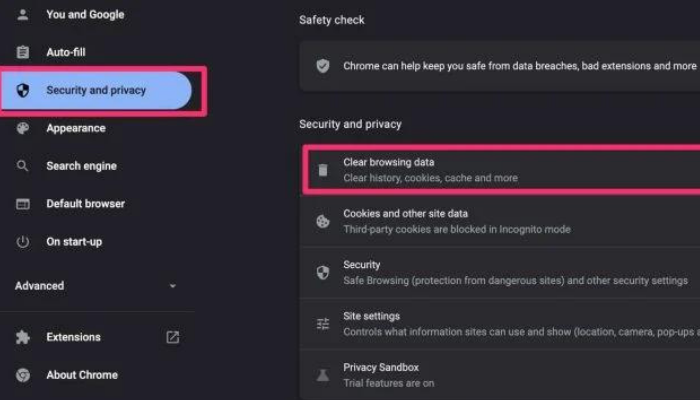
Task: Click the Search engine magnifier icon
Action: 23,166
